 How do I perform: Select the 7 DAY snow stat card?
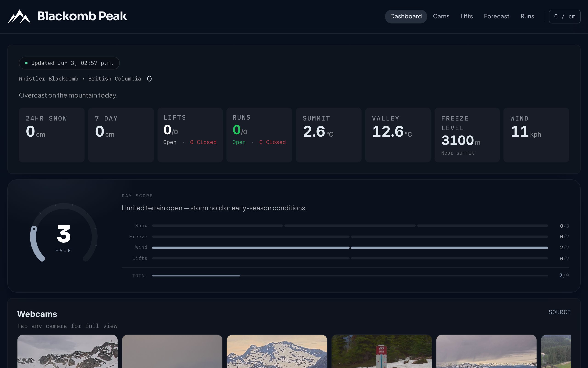click(121, 135)
